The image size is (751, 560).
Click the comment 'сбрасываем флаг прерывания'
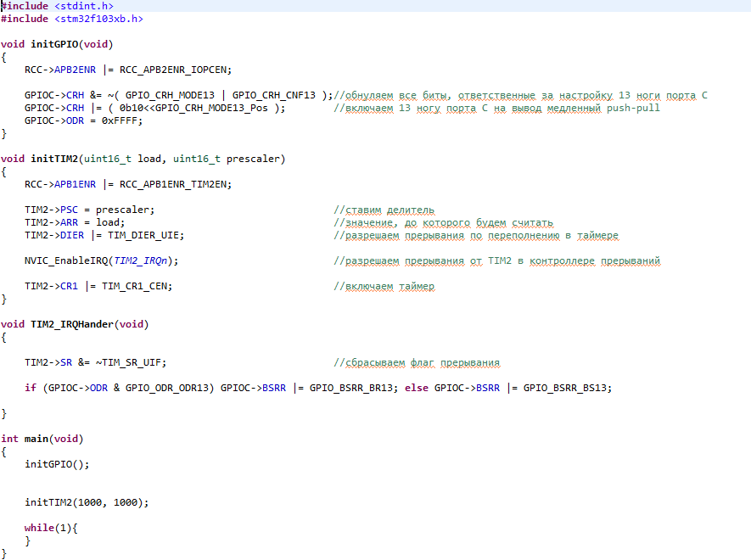click(x=417, y=362)
